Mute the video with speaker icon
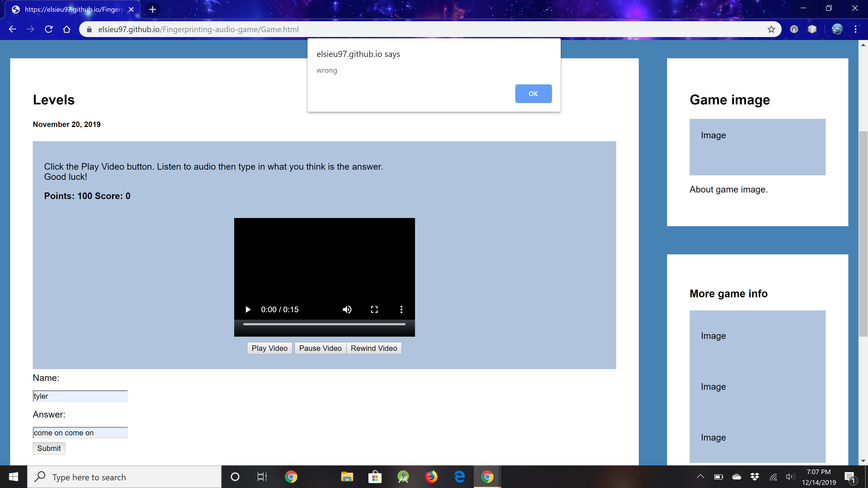The width and height of the screenshot is (868, 488). [x=347, y=310]
